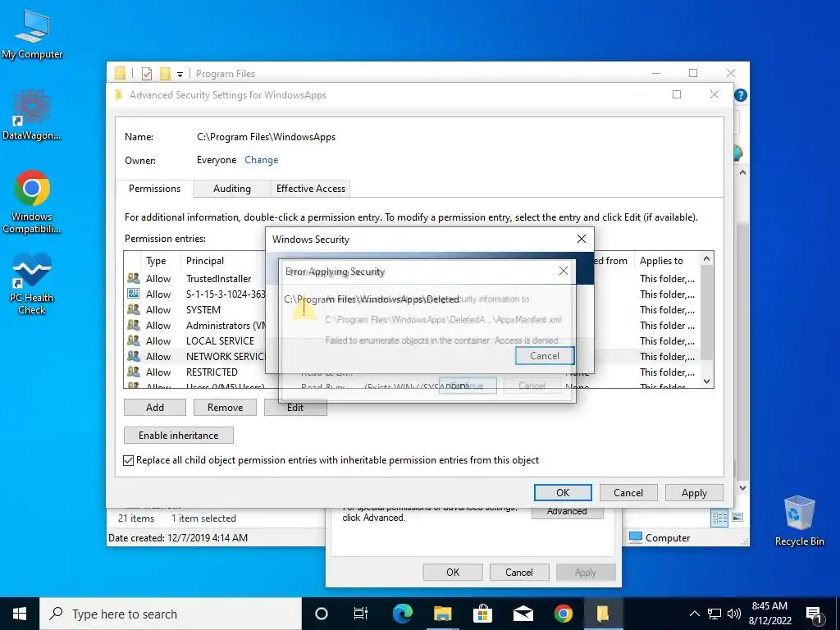Open network status tray icon
840x630 pixels.
(714, 614)
